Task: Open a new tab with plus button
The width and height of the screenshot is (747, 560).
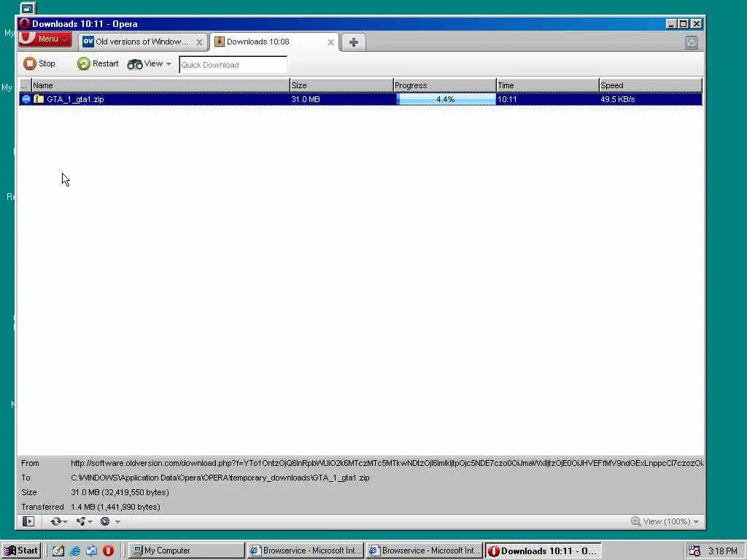Action: click(x=354, y=42)
